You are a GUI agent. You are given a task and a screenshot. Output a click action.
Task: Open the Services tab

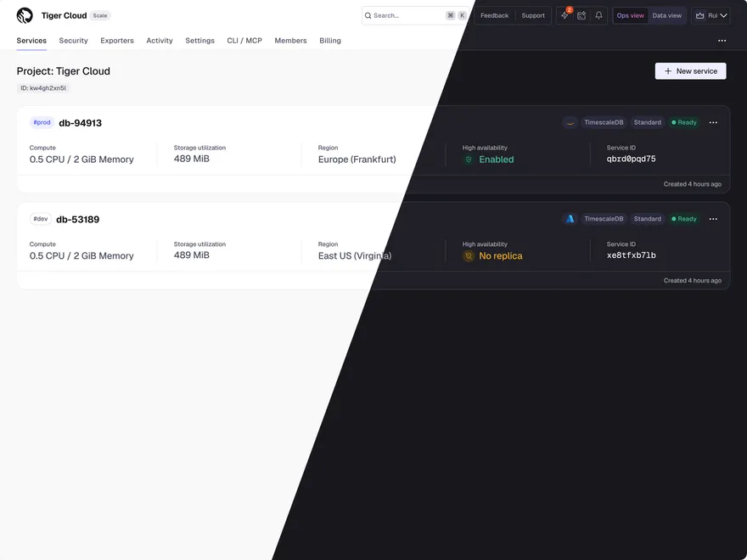(31, 41)
